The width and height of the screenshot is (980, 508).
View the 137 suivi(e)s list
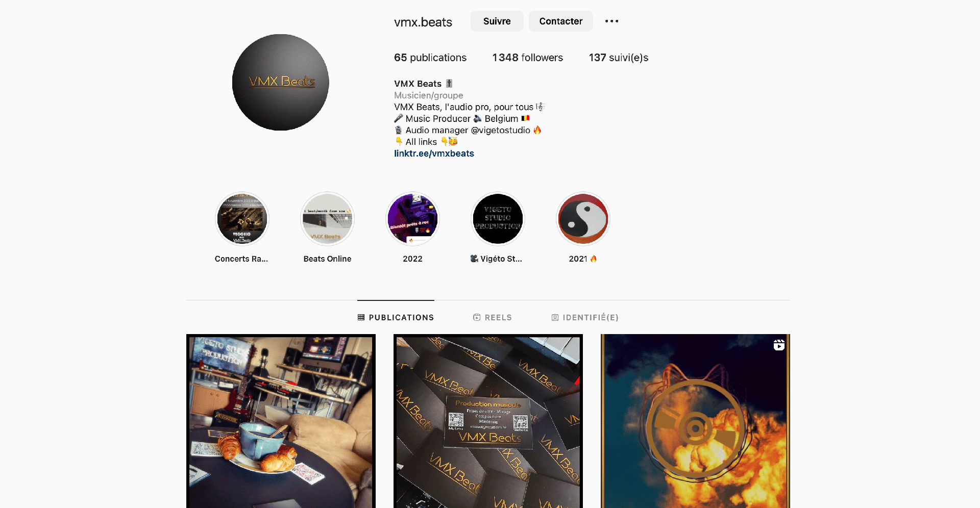[x=619, y=58]
